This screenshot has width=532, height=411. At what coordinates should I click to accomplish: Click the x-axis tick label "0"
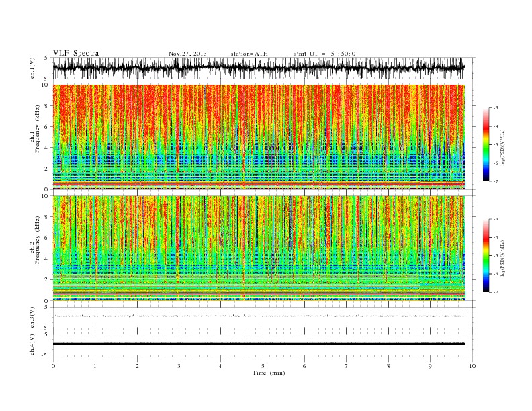point(53,366)
